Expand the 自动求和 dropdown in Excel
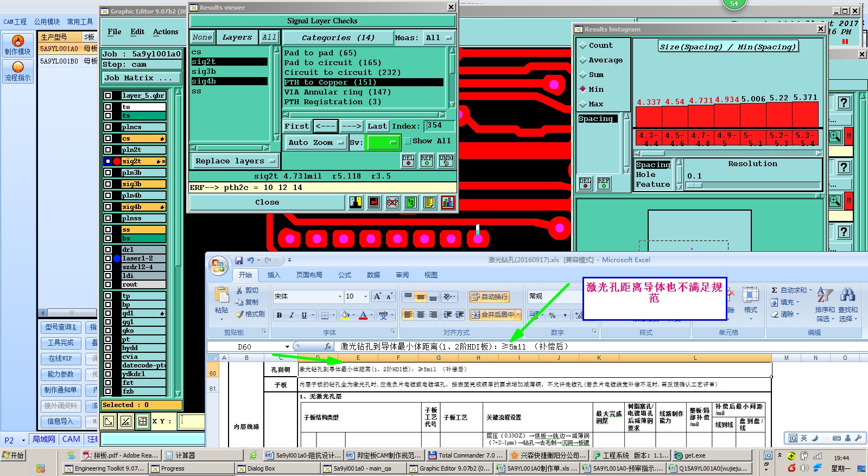The image size is (868, 476). [810, 290]
